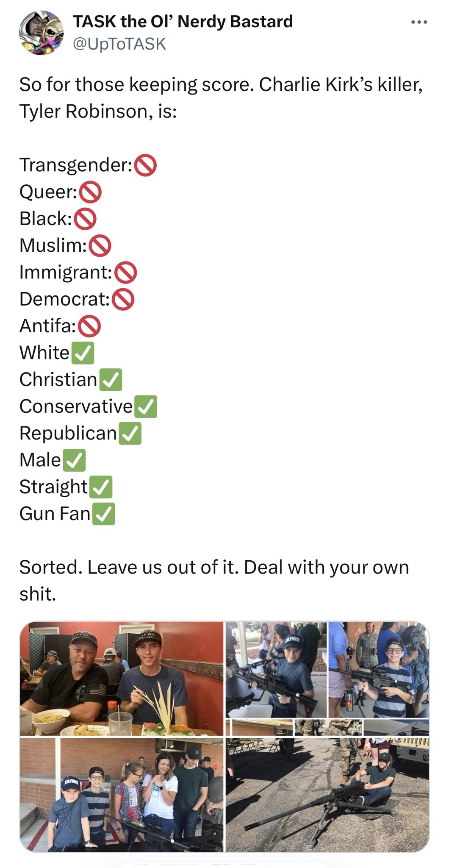Click the prohibited emoji next to Immigrant
This screenshot has width=449, height=868.
point(125,273)
